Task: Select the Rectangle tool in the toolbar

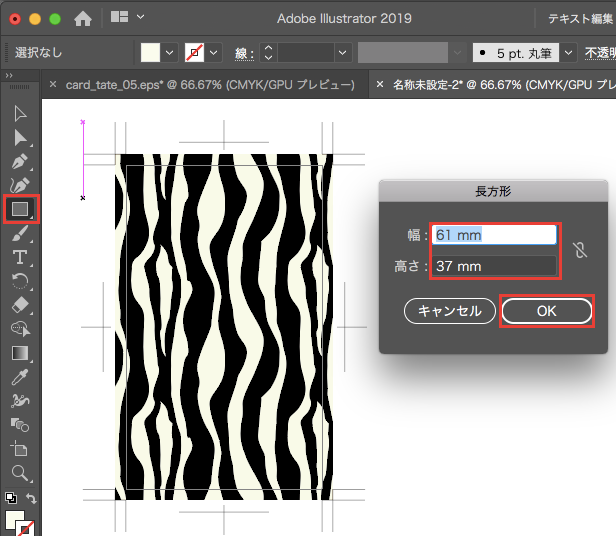Action: click(x=20, y=209)
